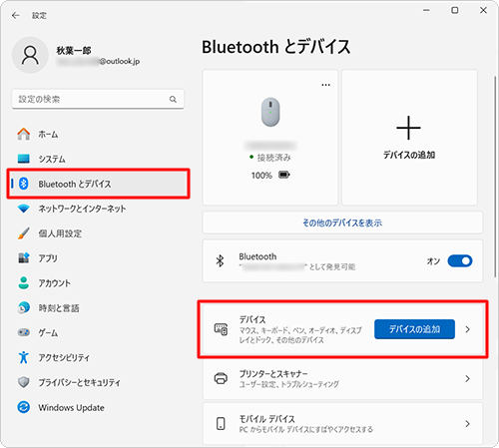The height and width of the screenshot is (448, 499).
Task: Turn off the Bluetooth toggle switch
Action: tap(460, 261)
